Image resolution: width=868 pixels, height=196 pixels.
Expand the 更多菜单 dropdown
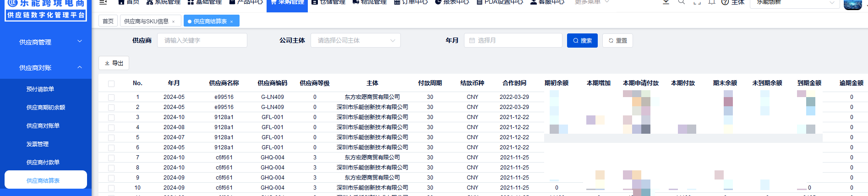pyautogui.click(x=592, y=2)
